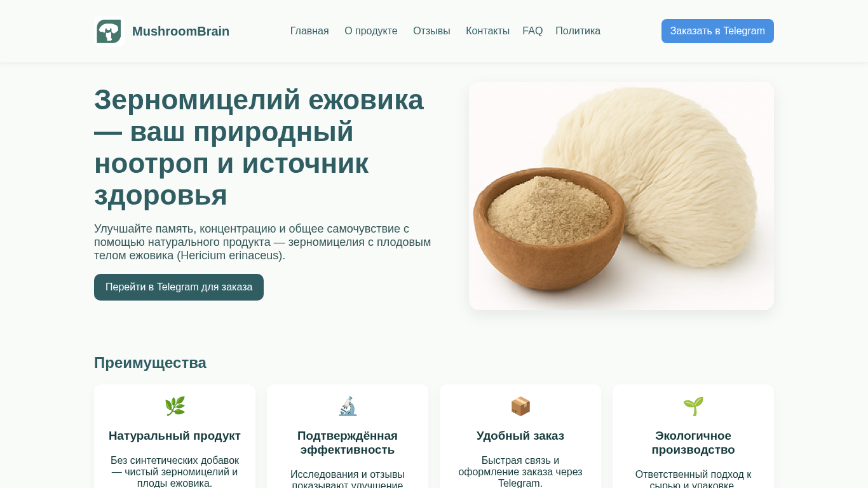868x488 pixels.
Task: Select the Натуральный продукт card heading
Action: (175, 436)
